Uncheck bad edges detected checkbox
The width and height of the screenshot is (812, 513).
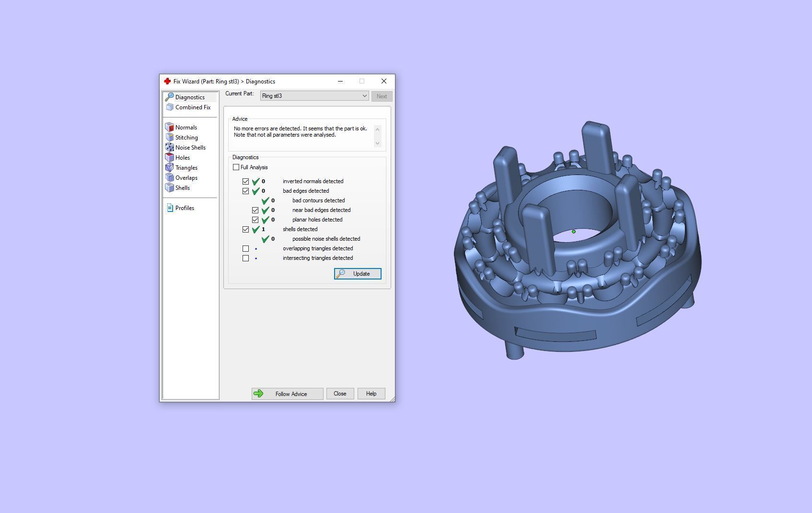tap(246, 191)
